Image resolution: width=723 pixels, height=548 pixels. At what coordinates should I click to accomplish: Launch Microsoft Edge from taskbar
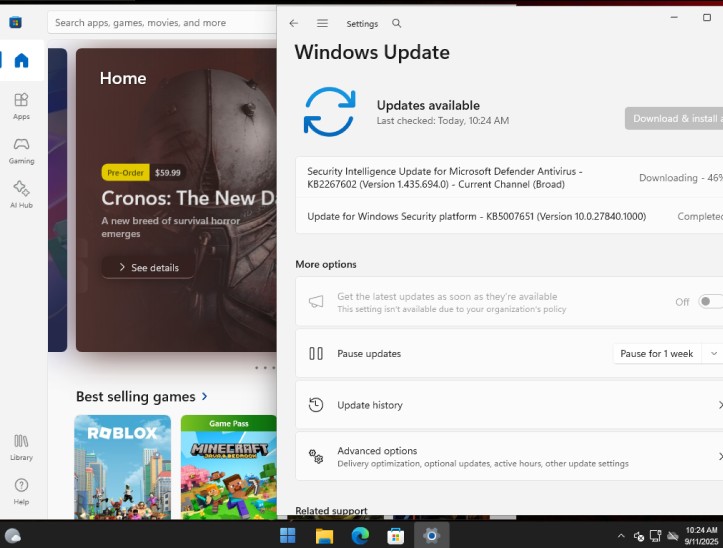click(360, 536)
